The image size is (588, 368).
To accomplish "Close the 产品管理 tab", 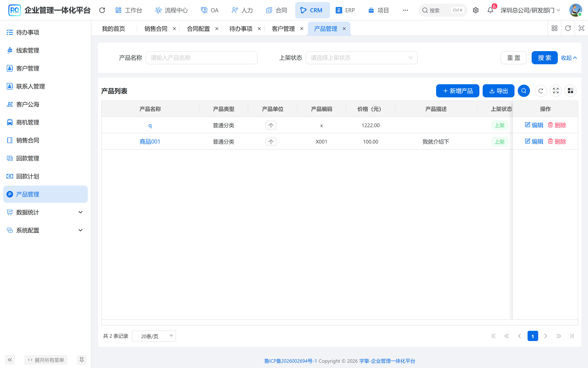I will pos(344,29).
